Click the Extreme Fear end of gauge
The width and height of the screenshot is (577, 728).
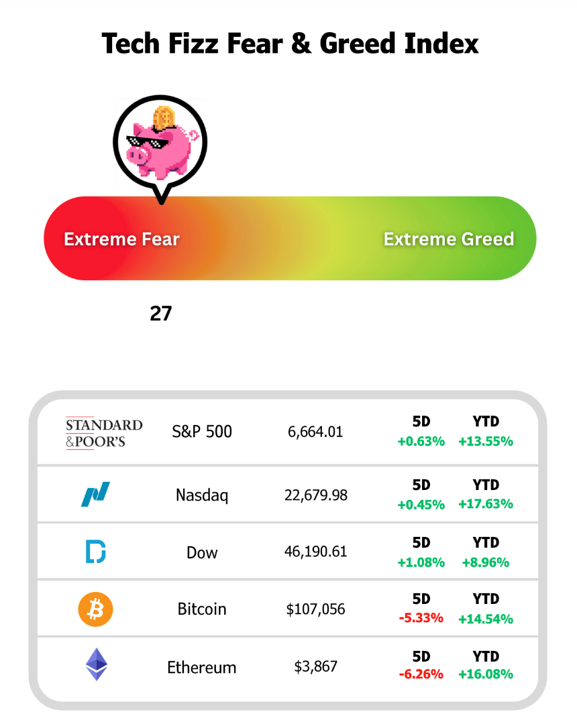coord(121,239)
